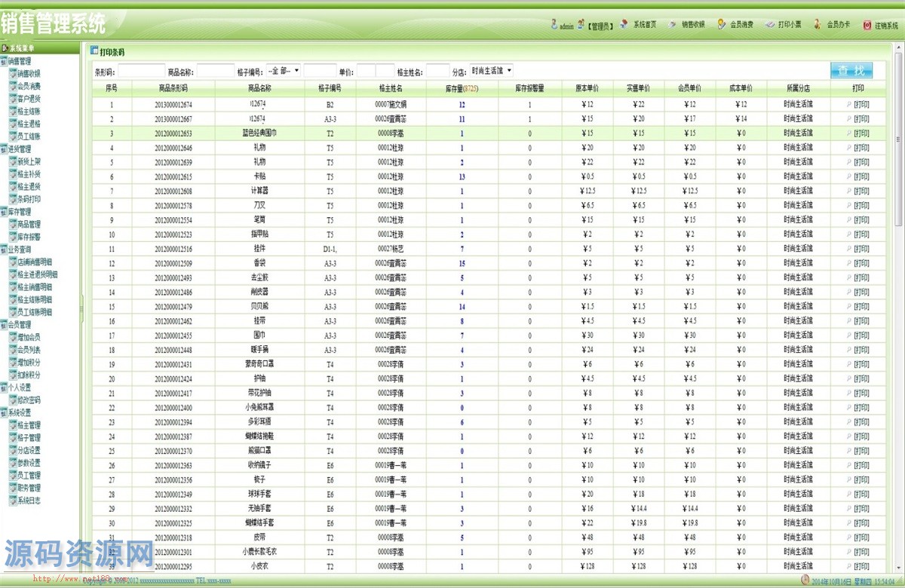The width and height of the screenshot is (905, 588).
Task: Click the admin user avatar icon
Action: [x=554, y=24]
